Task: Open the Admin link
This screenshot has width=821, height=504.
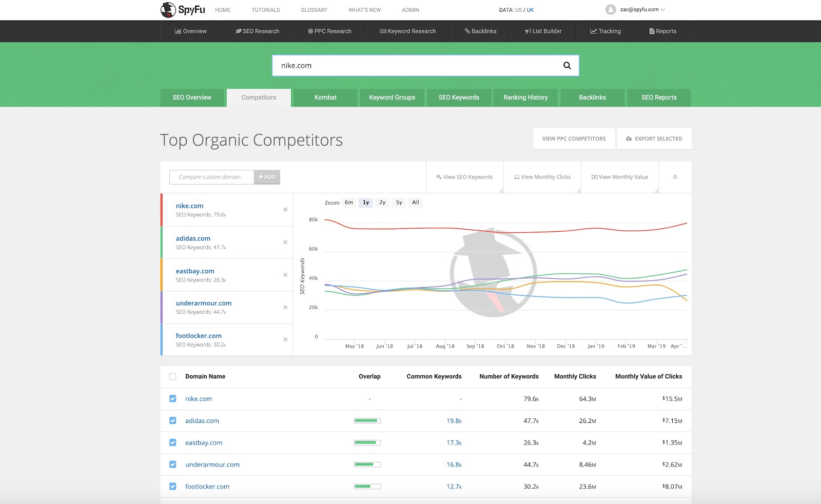Action: point(411,10)
